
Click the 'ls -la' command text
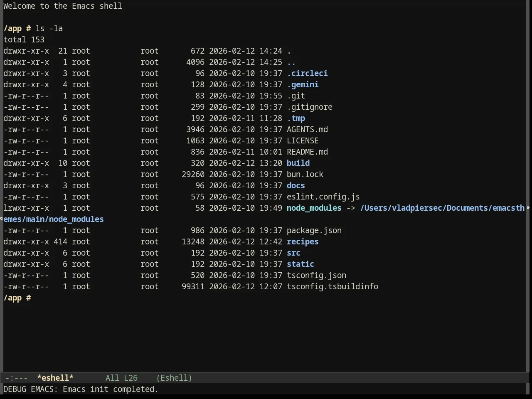[49, 28]
